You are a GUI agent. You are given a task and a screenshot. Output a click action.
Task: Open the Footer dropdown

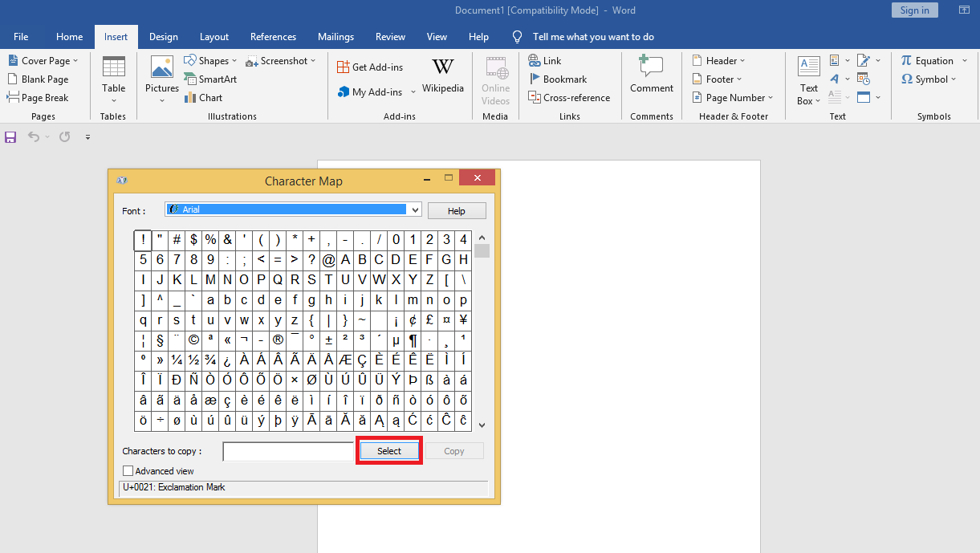click(x=717, y=79)
